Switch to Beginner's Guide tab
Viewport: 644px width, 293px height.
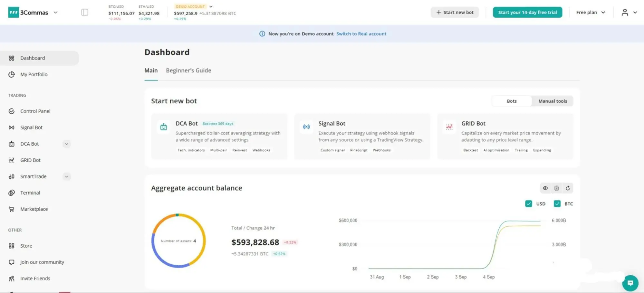coord(188,71)
